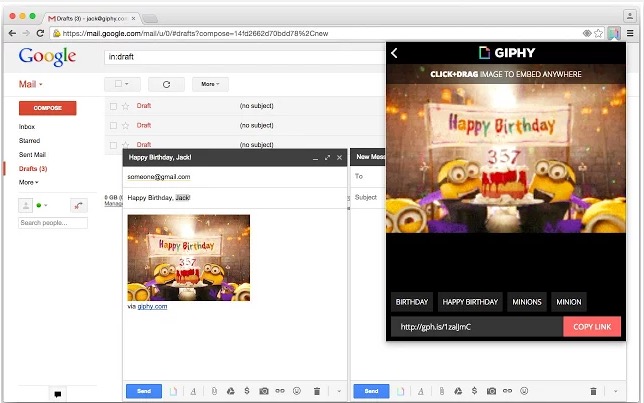Select checkbox of first Draft row
The height and width of the screenshot is (403, 644).
[x=113, y=106]
